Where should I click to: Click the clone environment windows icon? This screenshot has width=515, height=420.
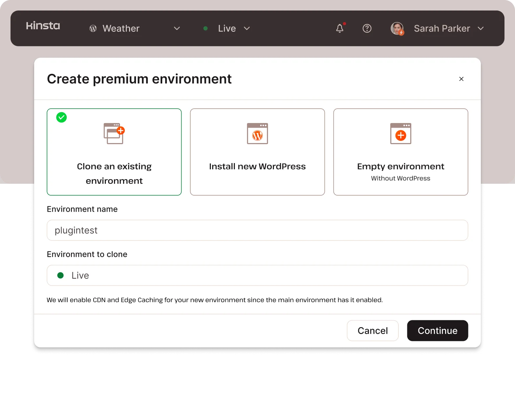[114, 134]
